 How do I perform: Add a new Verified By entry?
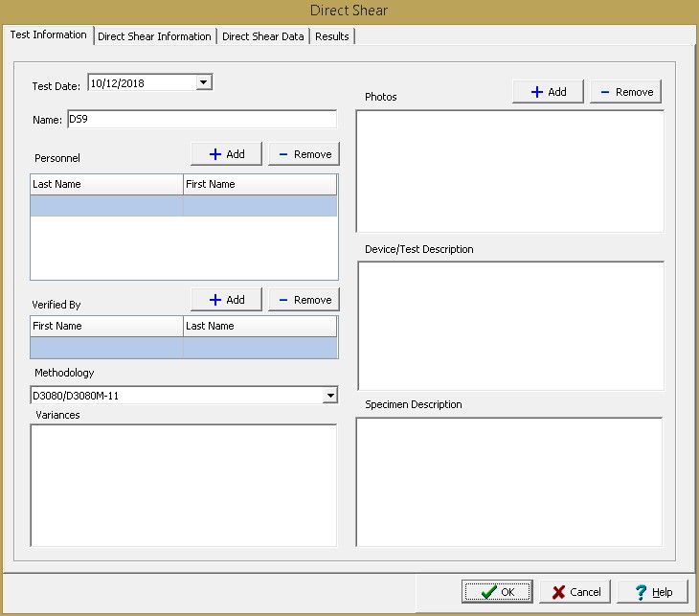point(226,300)
